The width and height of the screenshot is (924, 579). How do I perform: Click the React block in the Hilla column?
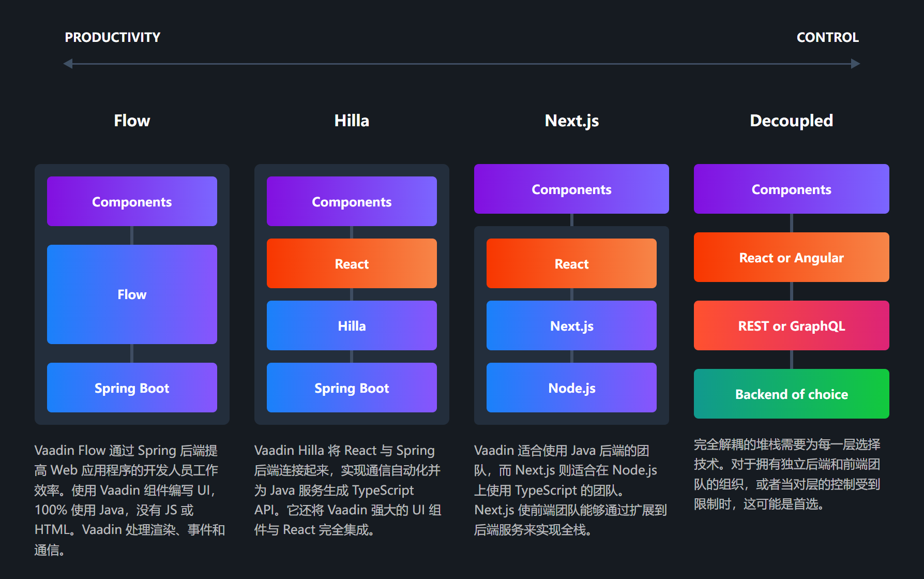point(351,263)
